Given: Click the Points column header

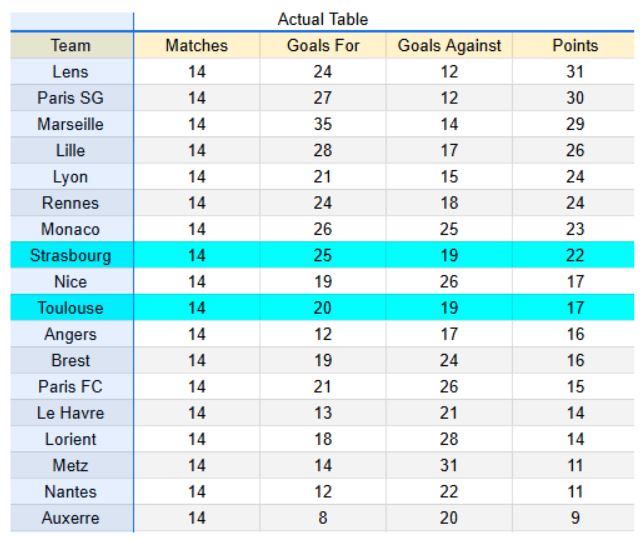Looking at the screenshot, I should point(575,46).
